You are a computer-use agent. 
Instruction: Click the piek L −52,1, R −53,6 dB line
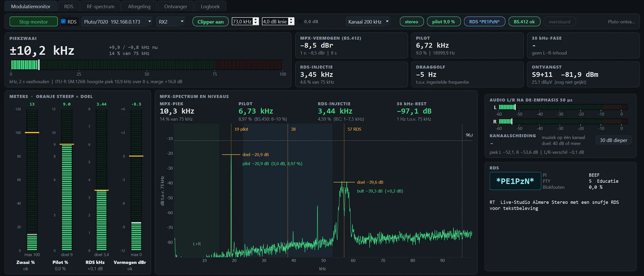514,152
